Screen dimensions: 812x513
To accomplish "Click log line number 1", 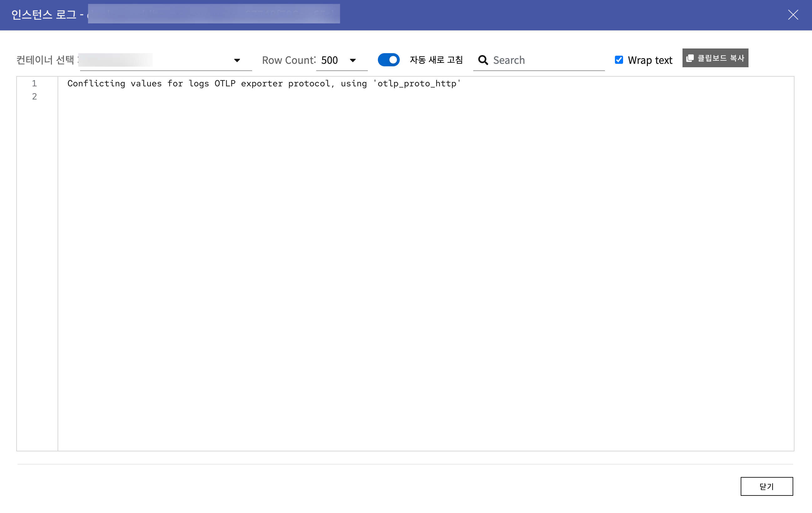I will pos(34,83).
